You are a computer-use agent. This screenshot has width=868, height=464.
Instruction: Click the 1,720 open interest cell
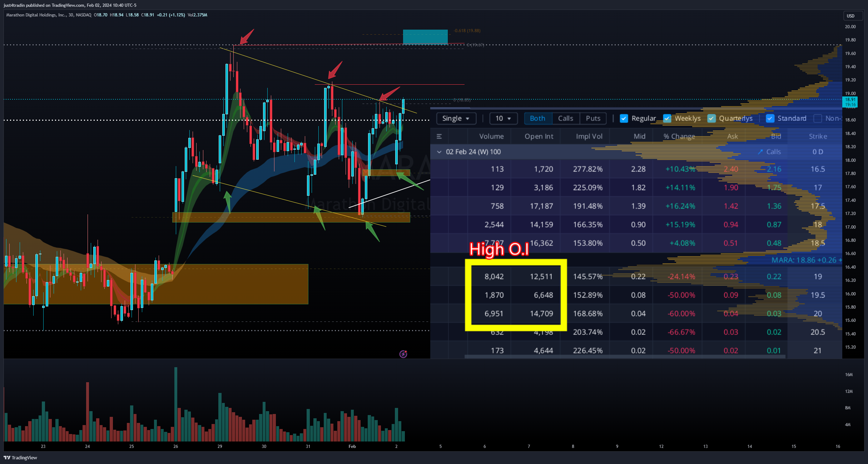click(x=544, y=169)
